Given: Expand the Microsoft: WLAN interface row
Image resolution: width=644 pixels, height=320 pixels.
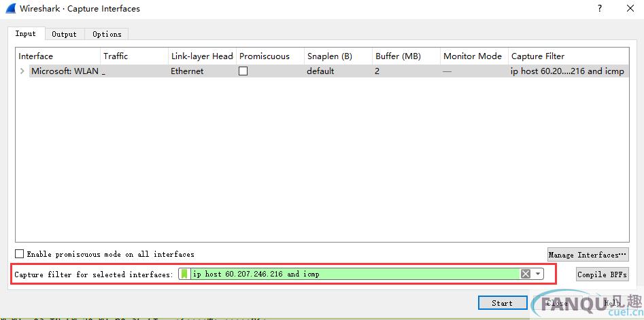Looking at the screenshot, I should 22,71.
